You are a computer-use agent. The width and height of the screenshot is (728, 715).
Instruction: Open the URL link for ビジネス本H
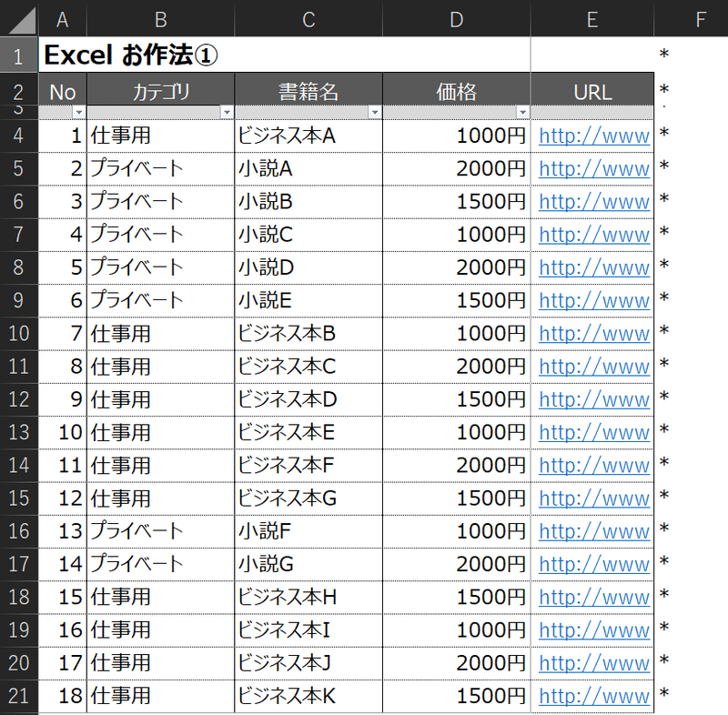coord(594,598)
